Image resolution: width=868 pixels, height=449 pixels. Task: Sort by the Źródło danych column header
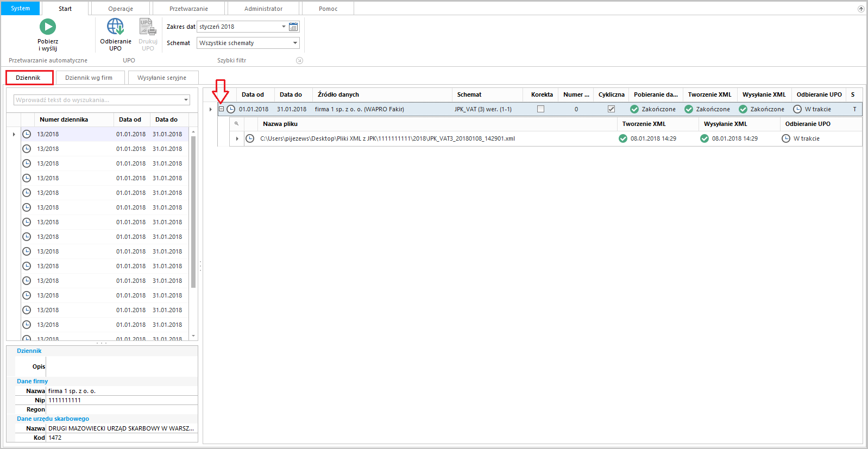(338, 94)
